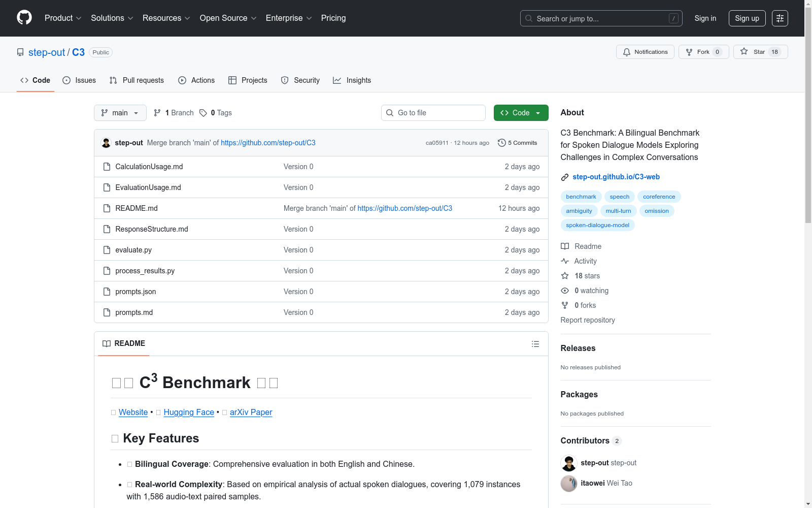Screen dimensions: 812x508
Task: Open the Readme book icon in About
Action: point(565,246)
